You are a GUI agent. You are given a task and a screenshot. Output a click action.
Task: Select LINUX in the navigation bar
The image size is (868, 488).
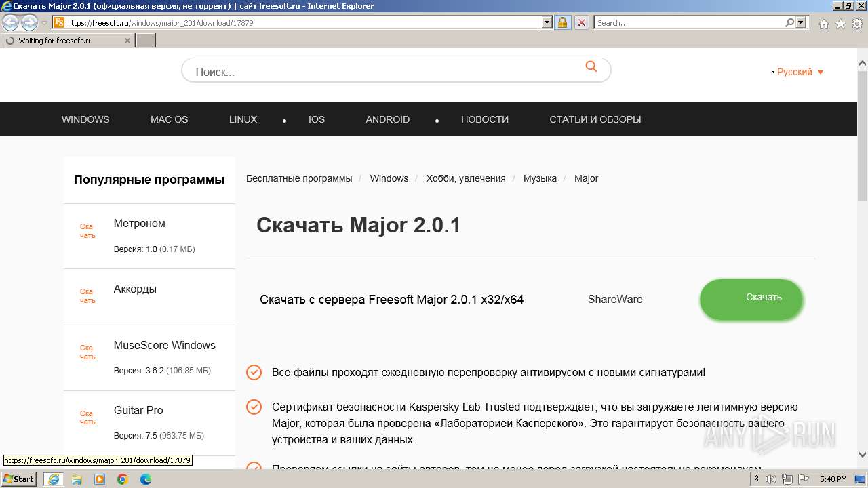tap(243, 119)
